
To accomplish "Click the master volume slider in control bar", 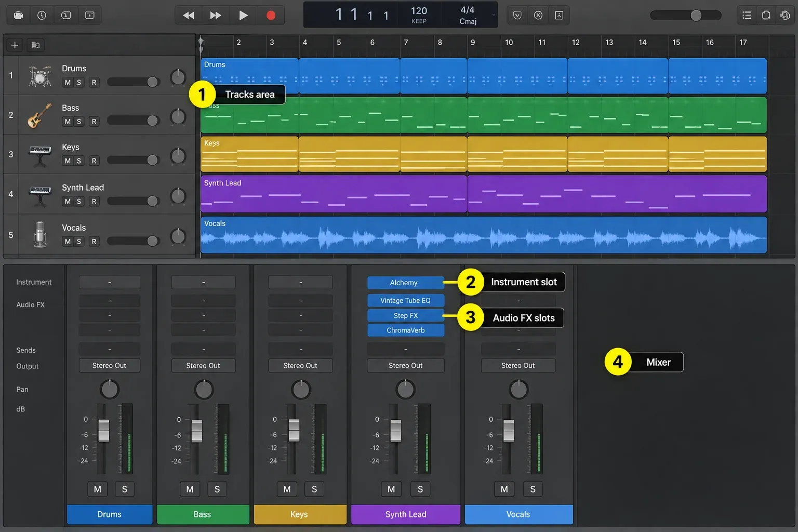I will click(686, 16).
